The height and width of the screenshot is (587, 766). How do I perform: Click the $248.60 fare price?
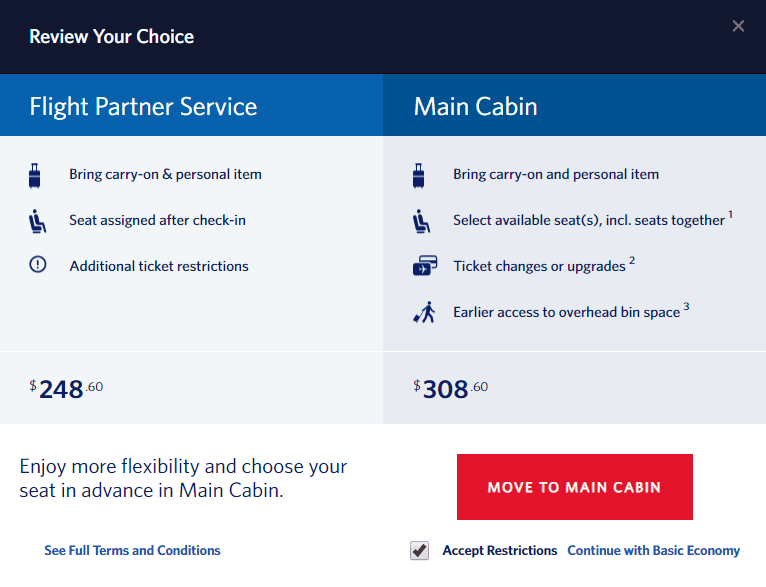tap(66, 389)
